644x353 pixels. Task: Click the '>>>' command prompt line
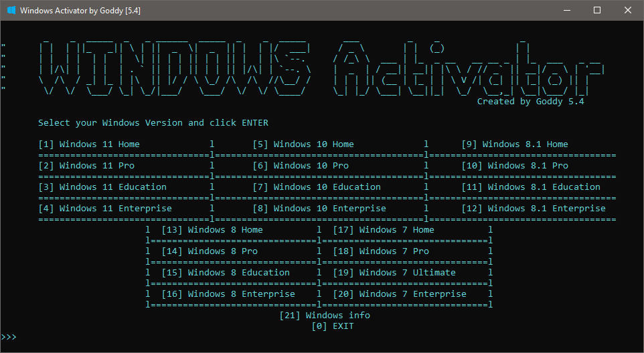click(9, 337)
